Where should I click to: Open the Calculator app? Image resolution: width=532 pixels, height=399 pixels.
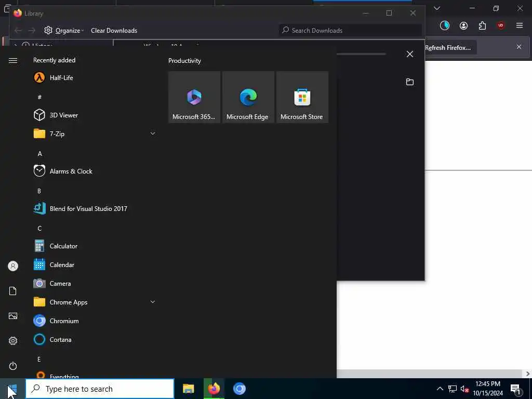94,246
